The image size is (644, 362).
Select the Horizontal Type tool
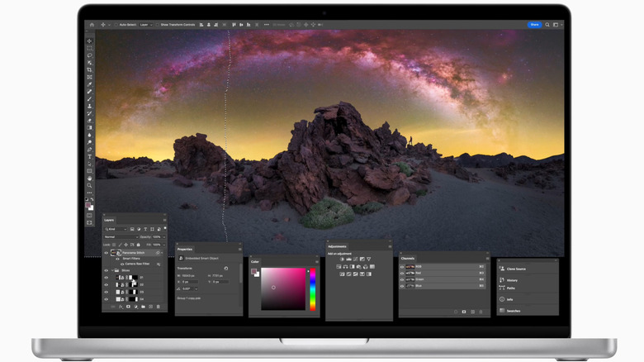tap(89, 157)
